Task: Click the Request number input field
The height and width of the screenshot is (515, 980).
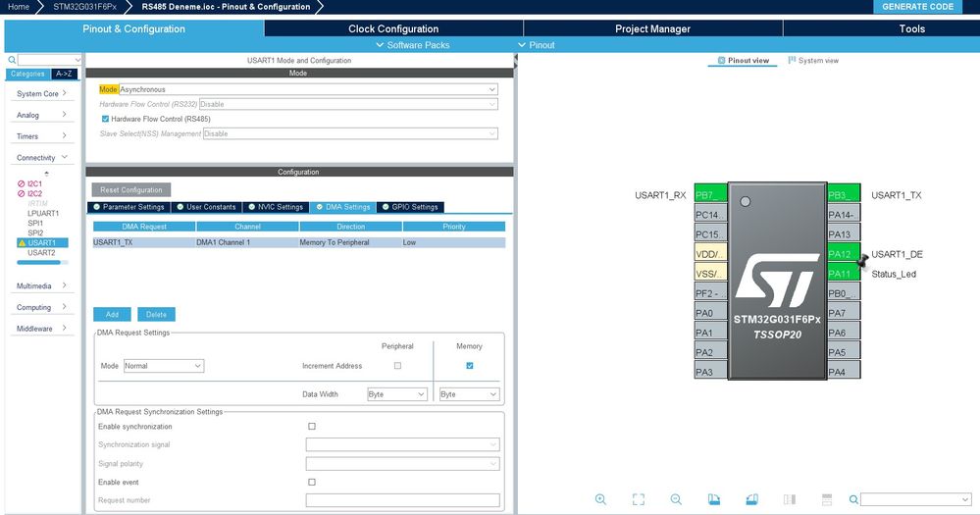Action: (402, 500)
